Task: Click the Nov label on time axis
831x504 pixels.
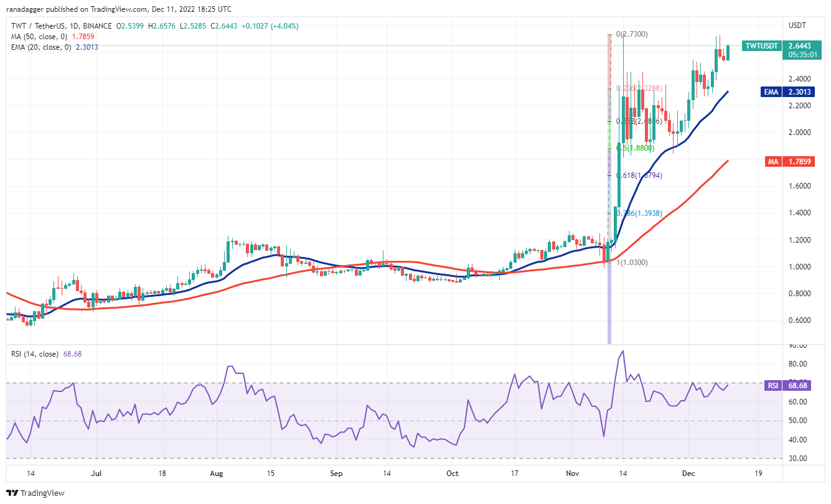Action: pyautogui.click(x=573, y=474)
